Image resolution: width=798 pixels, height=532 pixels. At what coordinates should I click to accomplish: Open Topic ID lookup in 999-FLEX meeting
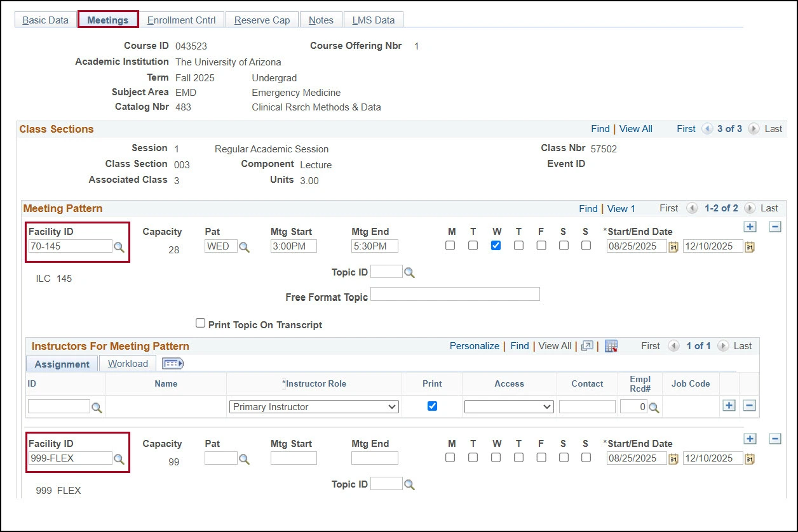pos(410,484)
